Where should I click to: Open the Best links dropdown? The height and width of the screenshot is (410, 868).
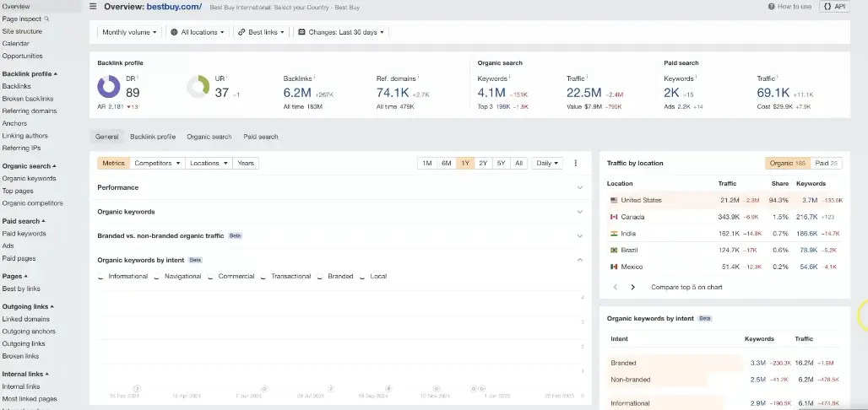tap(261, 32)
